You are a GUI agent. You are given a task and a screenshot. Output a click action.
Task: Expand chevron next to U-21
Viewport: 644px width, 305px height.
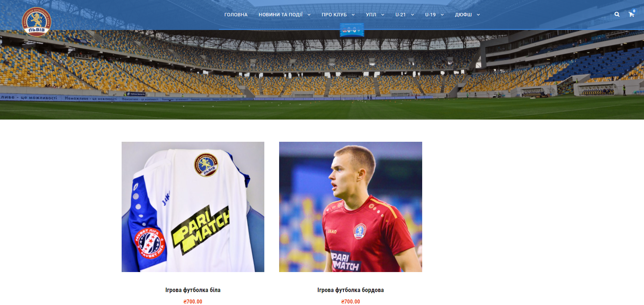(412, 15)
